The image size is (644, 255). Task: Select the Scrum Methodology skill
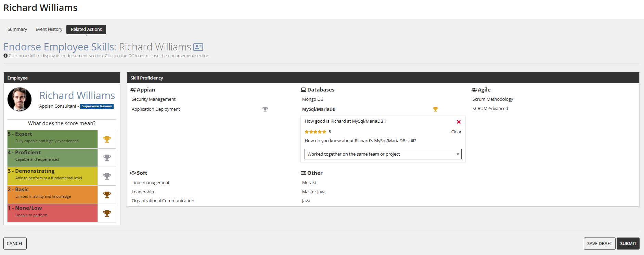(x=493, y=99)
